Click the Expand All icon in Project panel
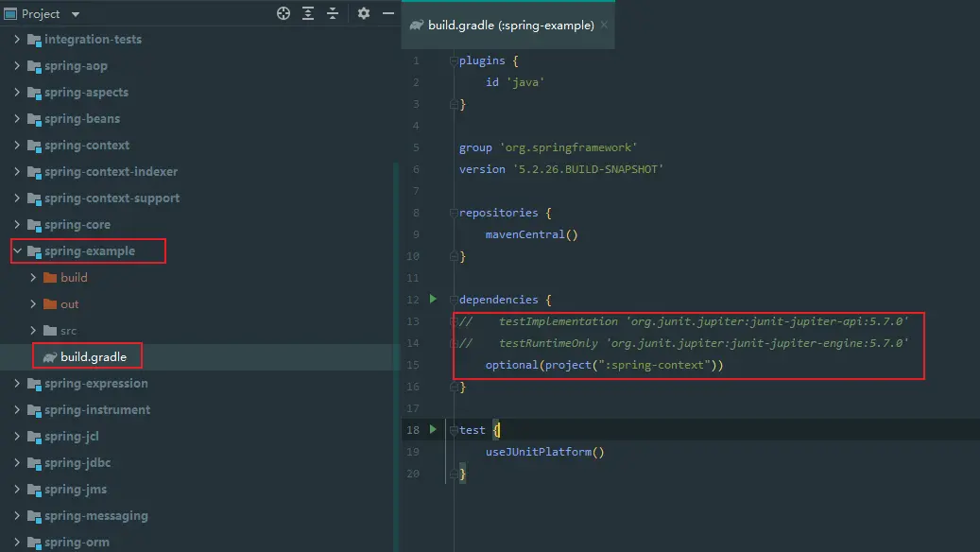 (308, 13)
